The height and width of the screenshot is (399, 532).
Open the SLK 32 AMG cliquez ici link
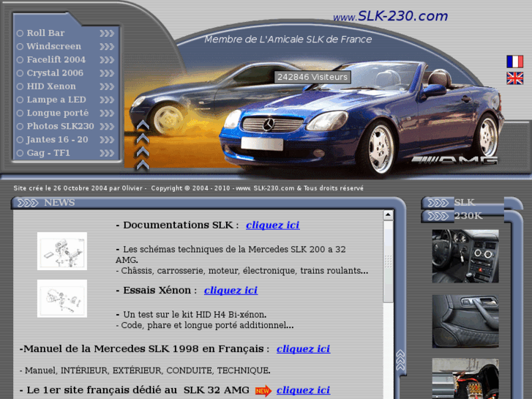(303, 390)
